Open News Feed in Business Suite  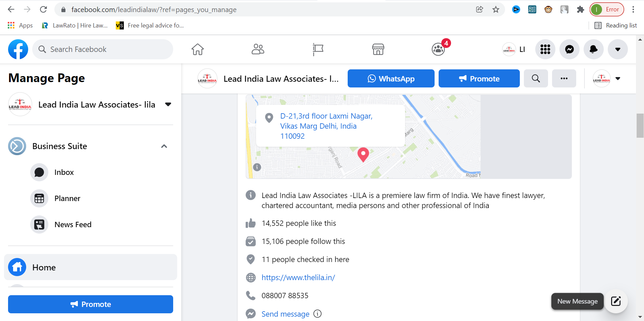pos(91,224)
